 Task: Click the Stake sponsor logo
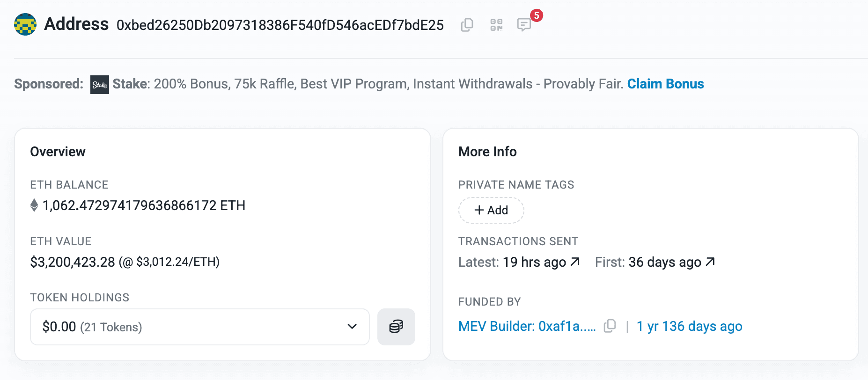(x=99, y=85)
